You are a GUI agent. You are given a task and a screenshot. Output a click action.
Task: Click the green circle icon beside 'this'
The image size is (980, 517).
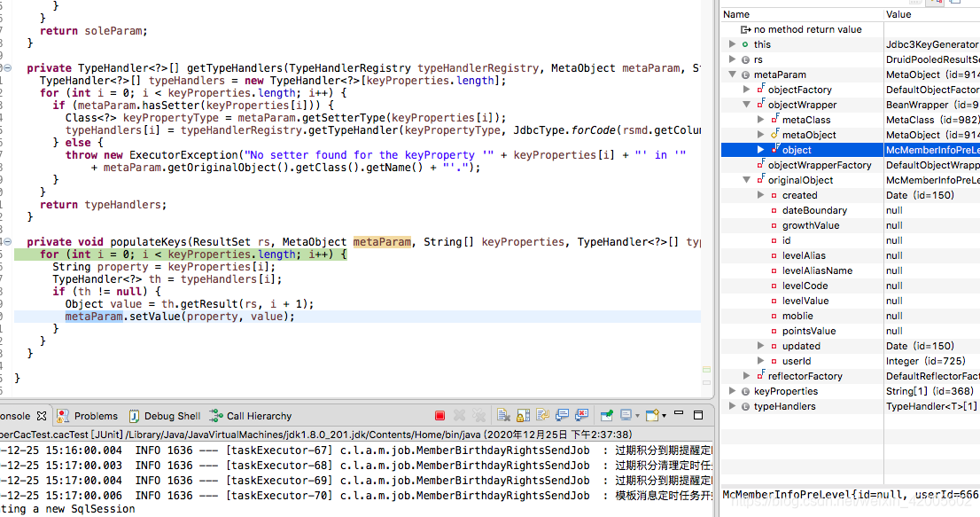click(x=745, y=44)
